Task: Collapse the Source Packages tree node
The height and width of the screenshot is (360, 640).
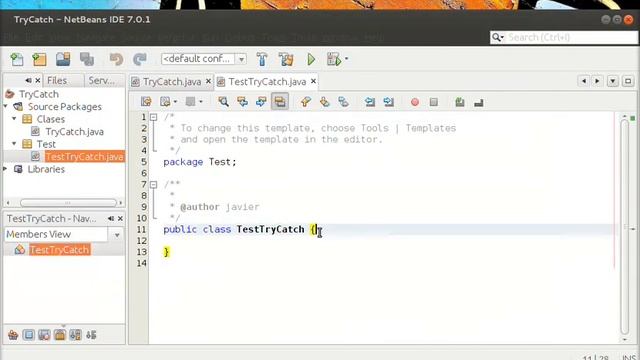Action: (6, 107)
